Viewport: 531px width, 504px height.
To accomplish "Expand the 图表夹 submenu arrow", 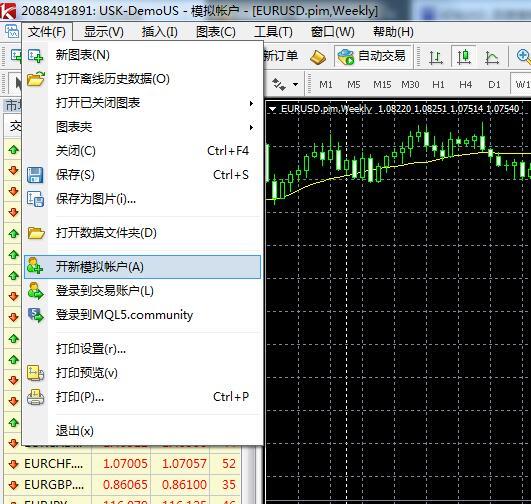I will point(251,127).
